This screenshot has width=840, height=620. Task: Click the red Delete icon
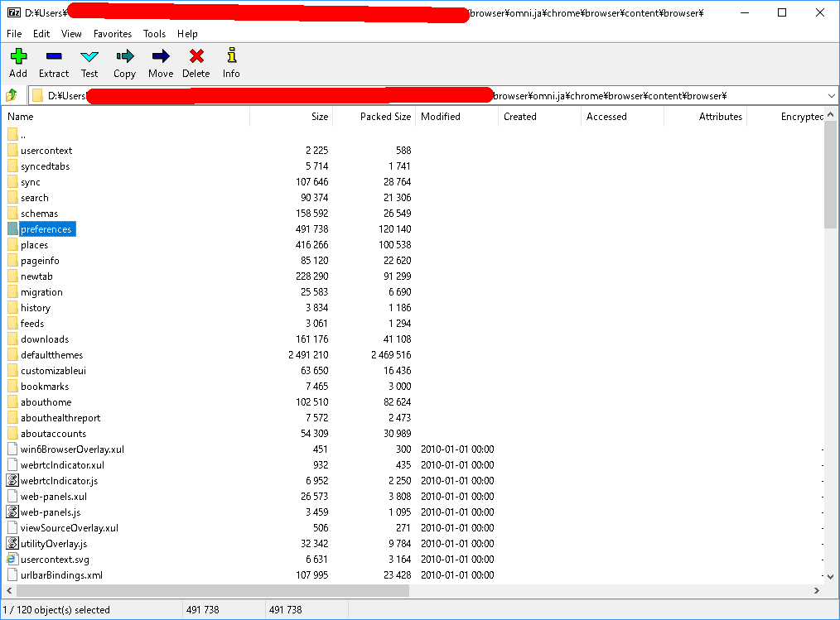196,56
